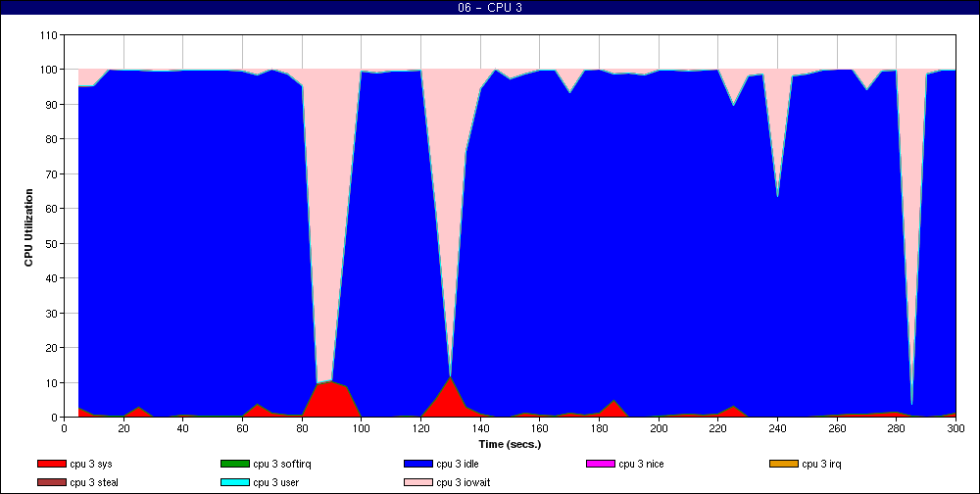
Task: Click the green cpu 3 softirq legend swatch
Action: 234,464
